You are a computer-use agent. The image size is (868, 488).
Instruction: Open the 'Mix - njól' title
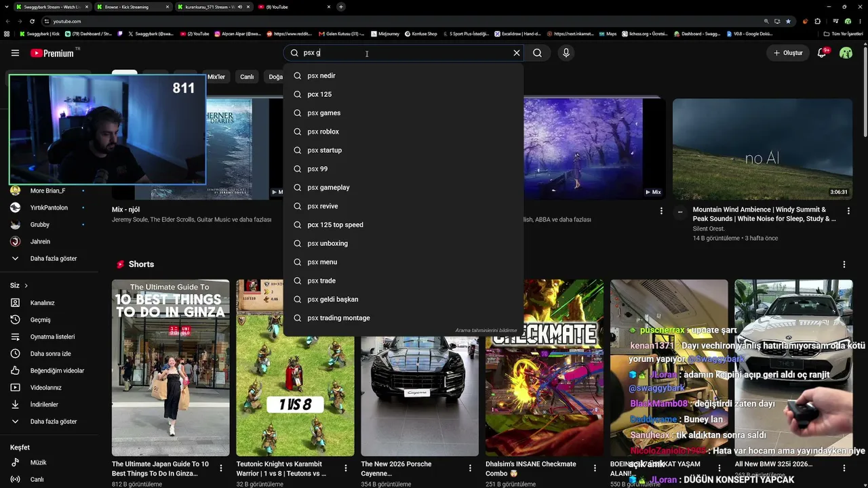[x=126, y=210]
